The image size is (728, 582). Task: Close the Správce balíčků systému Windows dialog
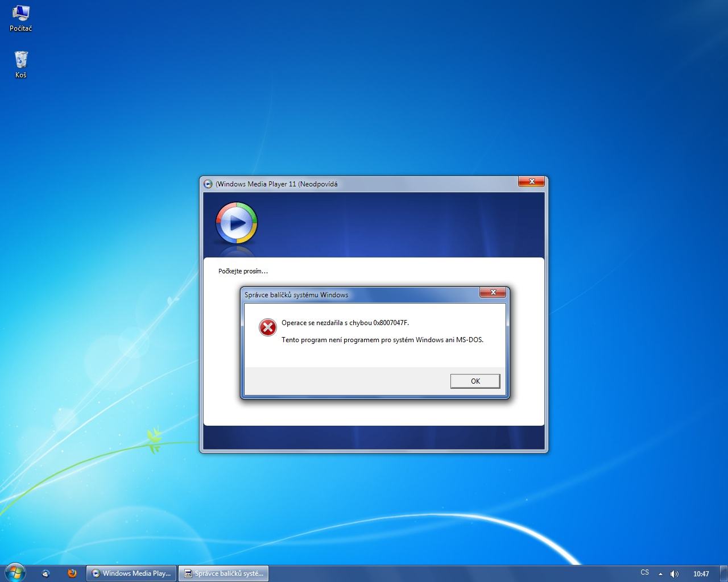pos(493,292)
